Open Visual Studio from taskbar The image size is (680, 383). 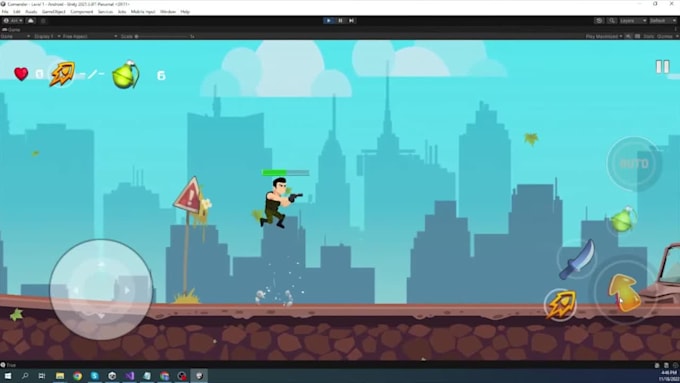point(129,376)
